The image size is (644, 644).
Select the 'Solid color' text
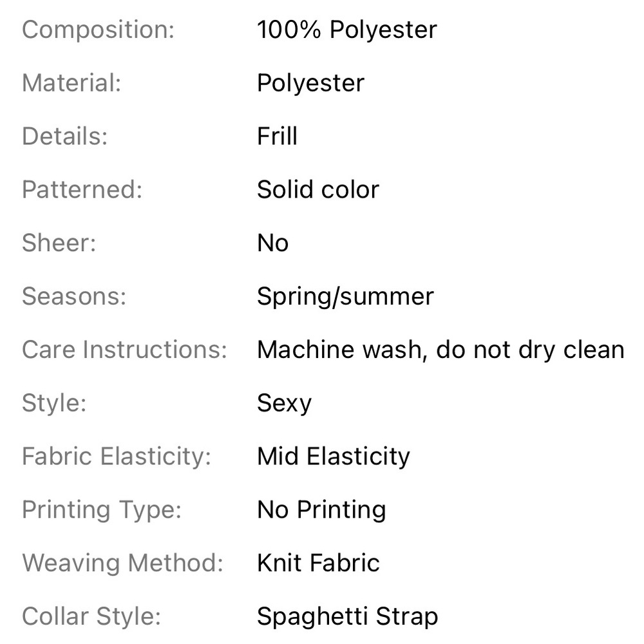(318, 189)
